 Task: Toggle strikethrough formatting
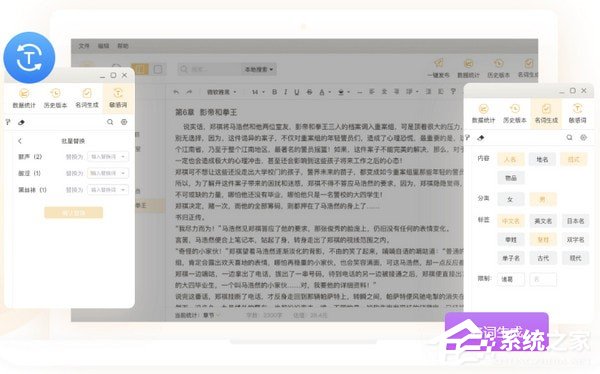pos(310,92)
